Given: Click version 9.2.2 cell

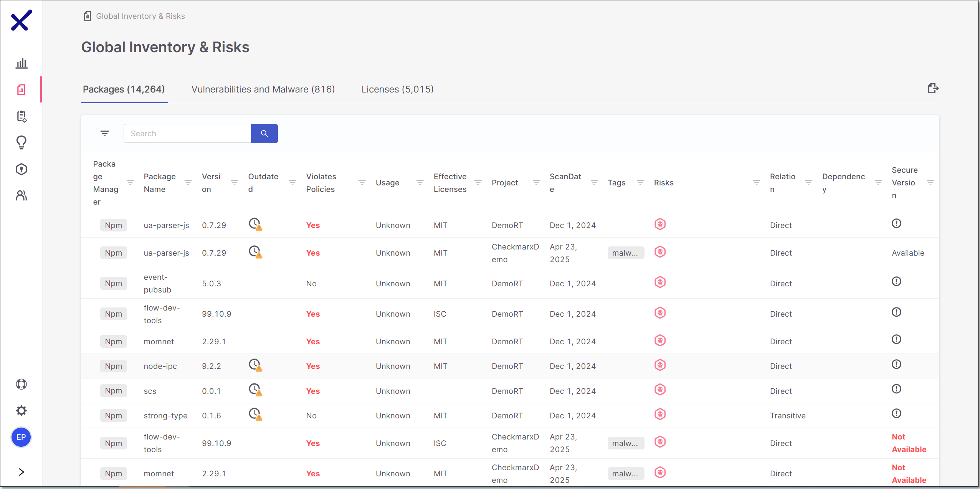Looking at the screenshot, I should point(212,366).
